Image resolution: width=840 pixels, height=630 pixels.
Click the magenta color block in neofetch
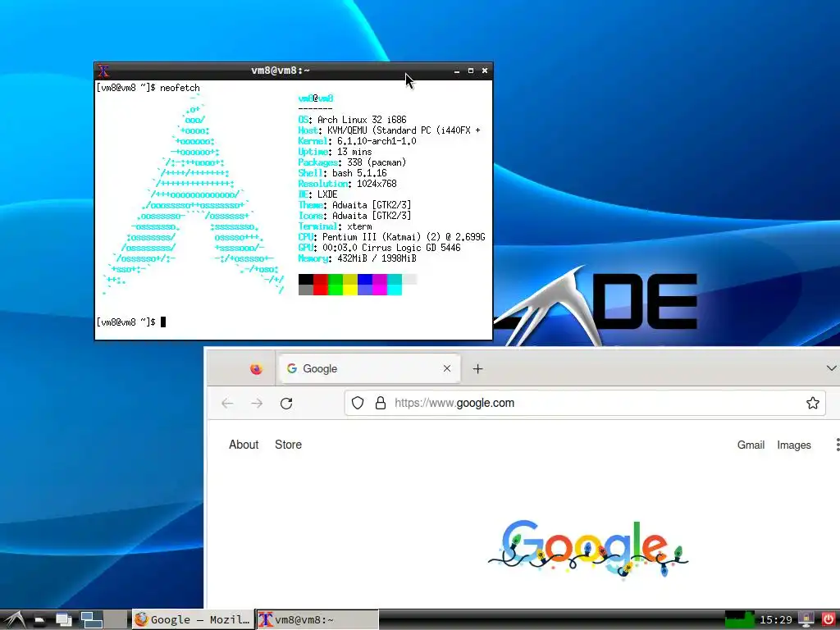click(379, 285)
